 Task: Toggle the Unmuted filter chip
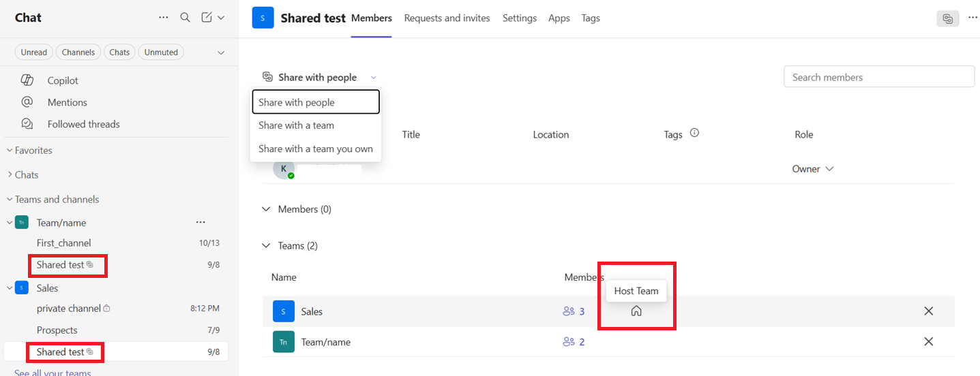(161, 52)
